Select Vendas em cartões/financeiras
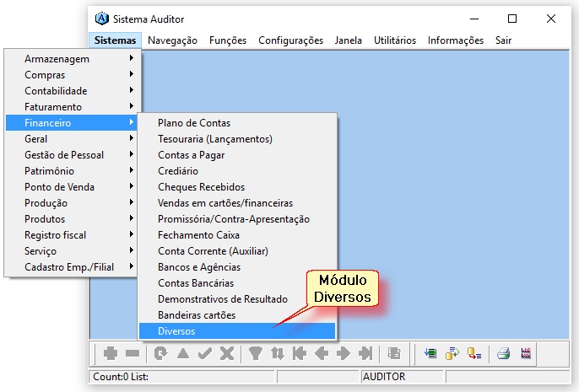This screenshot has width=579, height=392. point(237,203)
